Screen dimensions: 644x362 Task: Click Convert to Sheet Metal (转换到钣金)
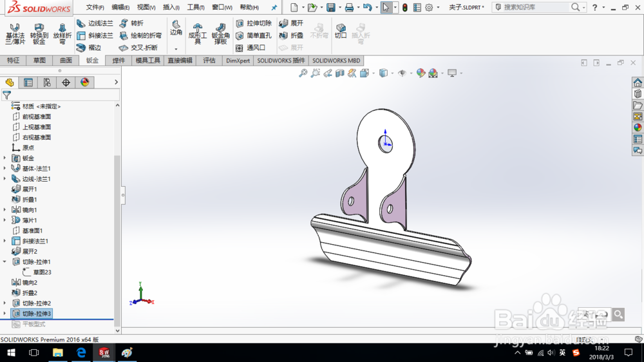click(39, 33)
